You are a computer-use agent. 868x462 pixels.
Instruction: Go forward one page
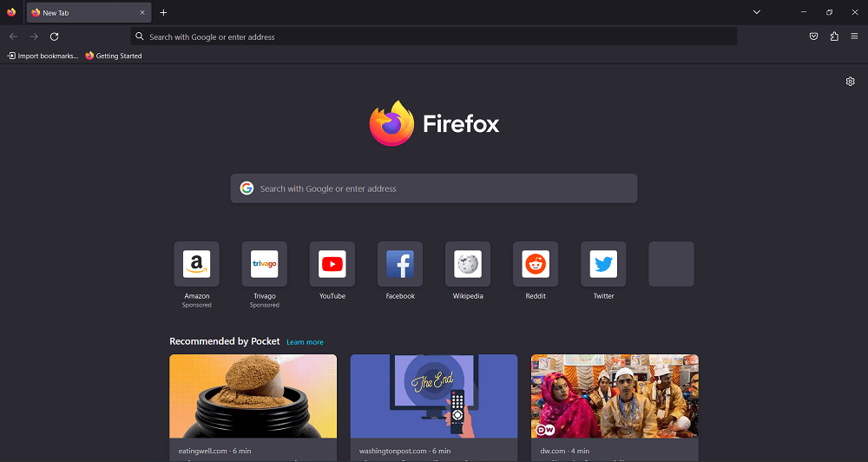(x=34, y=36)
